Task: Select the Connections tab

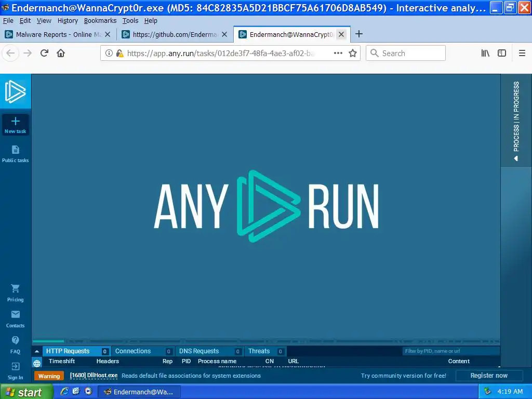Action: tap(143, 351)
